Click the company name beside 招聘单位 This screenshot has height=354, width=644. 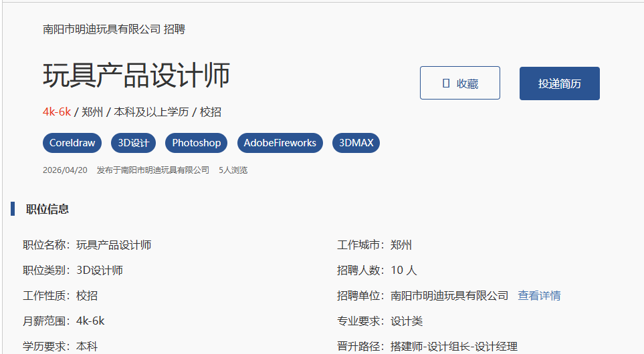click(449, 295)
